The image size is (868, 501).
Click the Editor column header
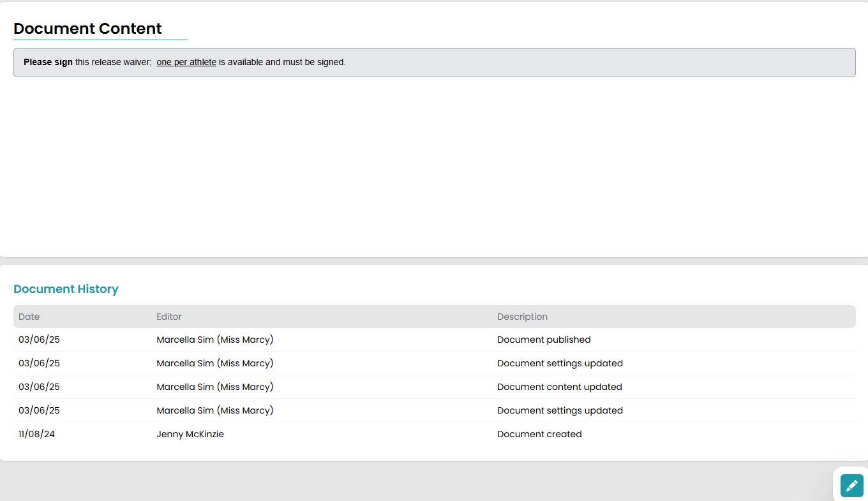click(169, 317)
